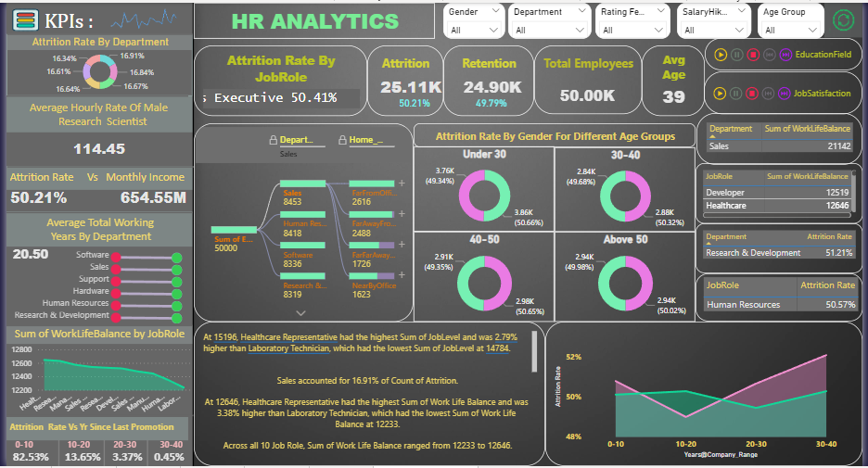Toggle lock on the Home tree level
The image size is (868, 468).
coord(341,140)
